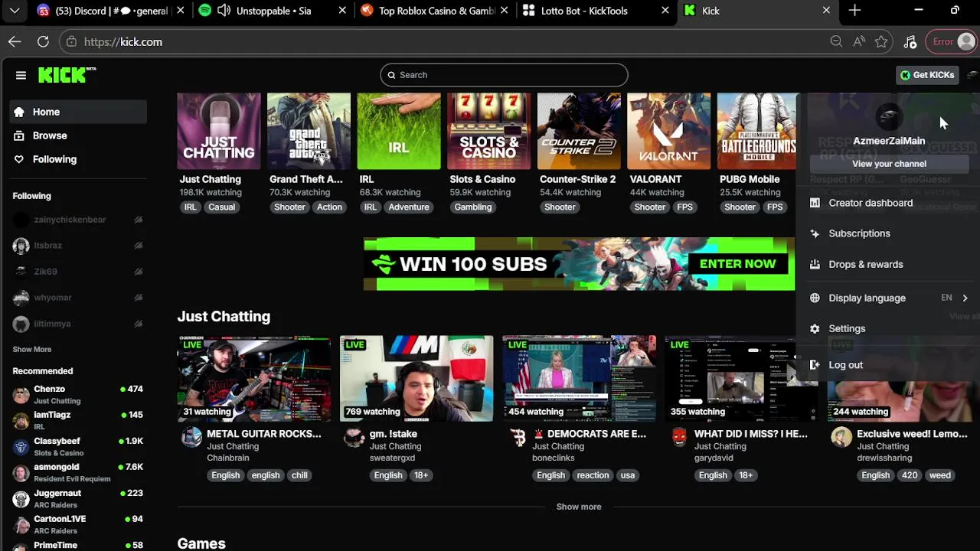Viewport: 980px width, 551px height.
Task: Click the zoom magnifier icon in address bar
Action: click(836, 42)
